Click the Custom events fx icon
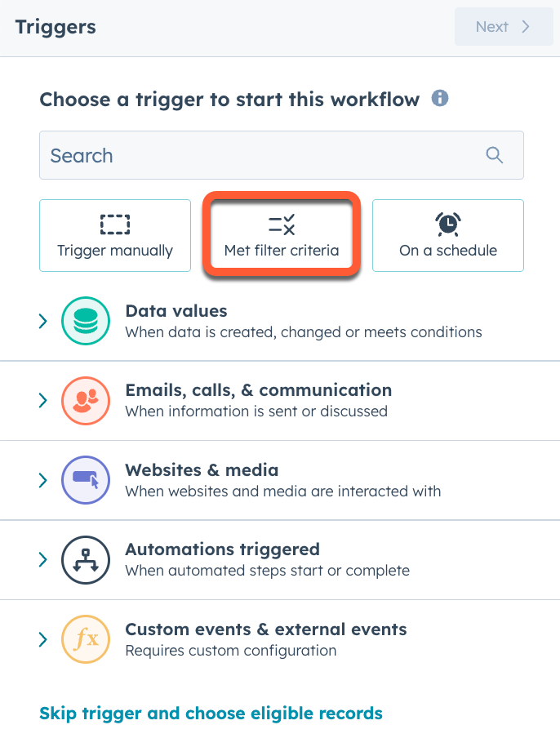 (x=85, y=639)
